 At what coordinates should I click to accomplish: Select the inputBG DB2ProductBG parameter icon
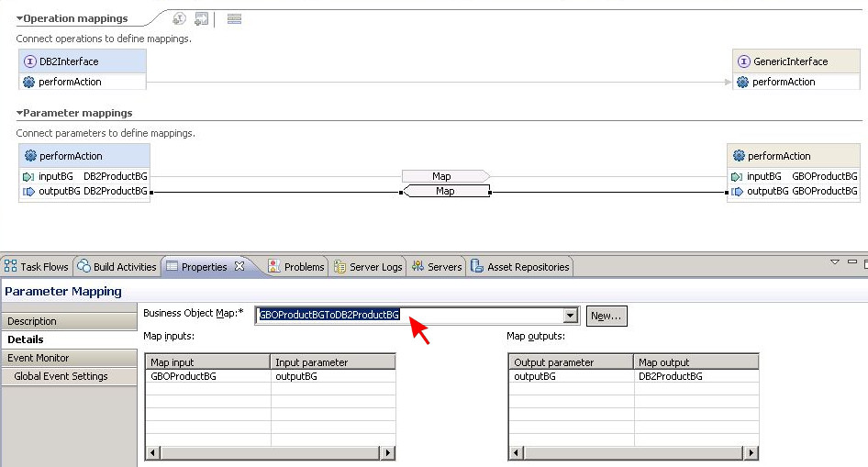coord(29,176)
